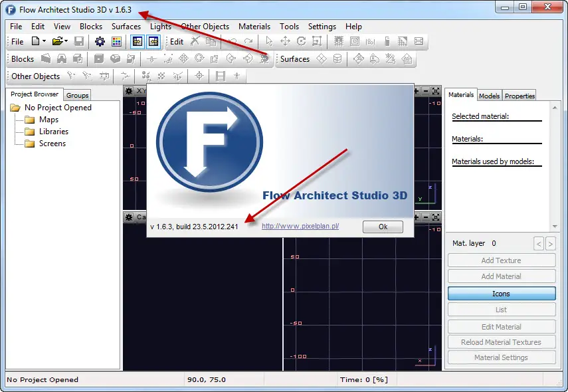Select the Scale tool with corner handles
This screenshot has height=392, width=568.
click(x=317, y=41)
